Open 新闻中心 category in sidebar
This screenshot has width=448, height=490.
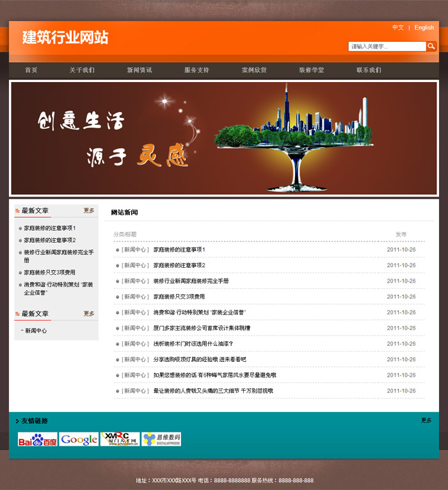tap(36, 331)
